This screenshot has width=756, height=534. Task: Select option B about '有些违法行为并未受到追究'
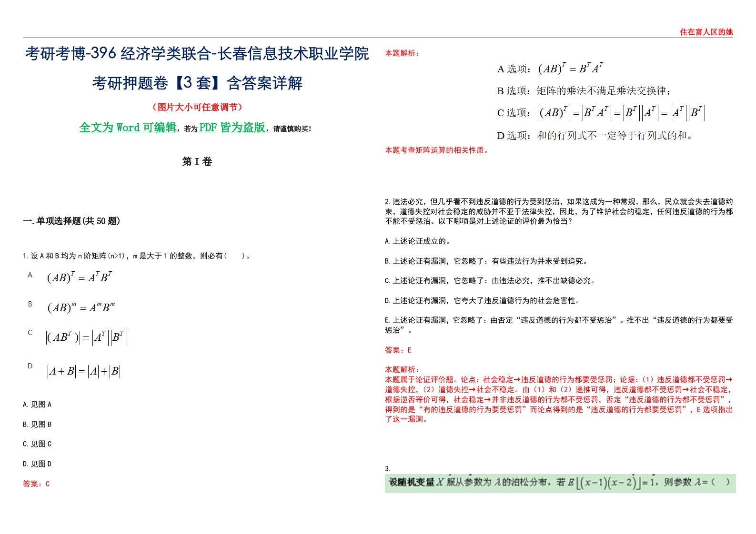click(486, 261)
